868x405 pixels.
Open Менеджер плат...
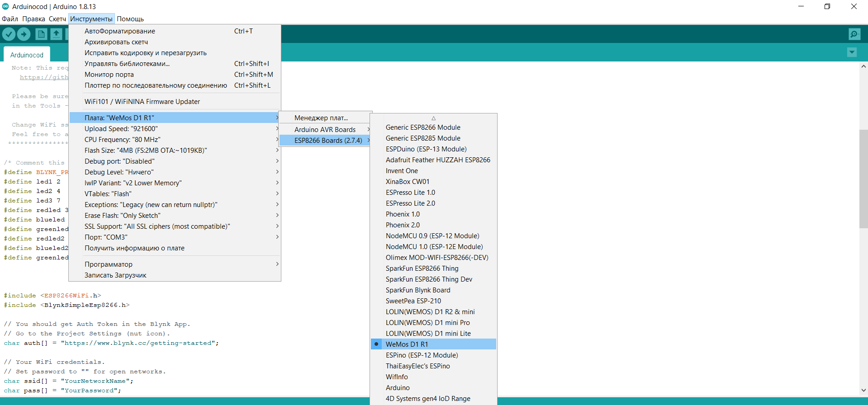(x=325, y=118)
